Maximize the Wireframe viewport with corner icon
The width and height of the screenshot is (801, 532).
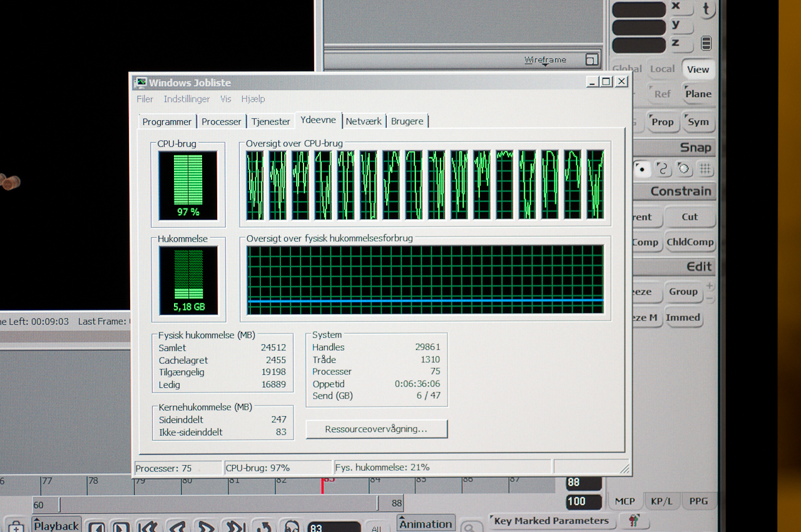click(x=592, y=60)
